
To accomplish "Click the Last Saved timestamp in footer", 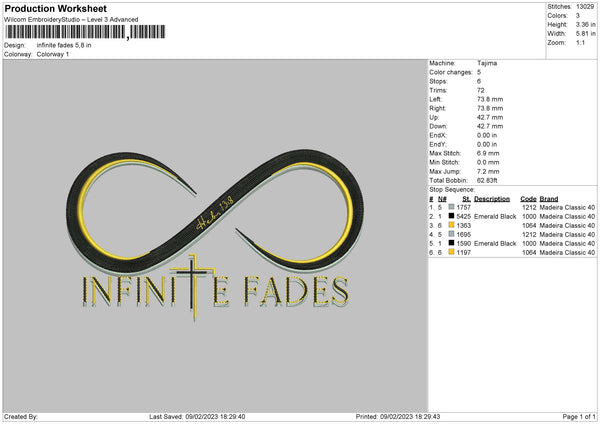I will tap(196, 416).
